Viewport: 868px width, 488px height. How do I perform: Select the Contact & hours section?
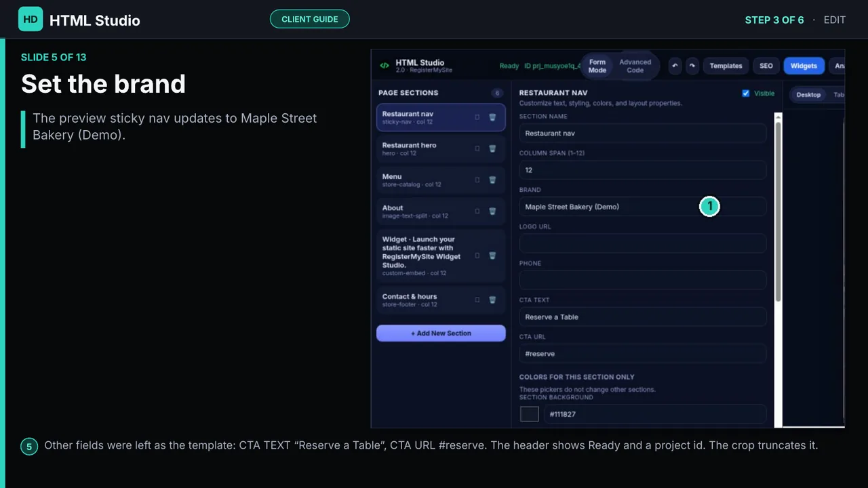[x=441, y=300]
